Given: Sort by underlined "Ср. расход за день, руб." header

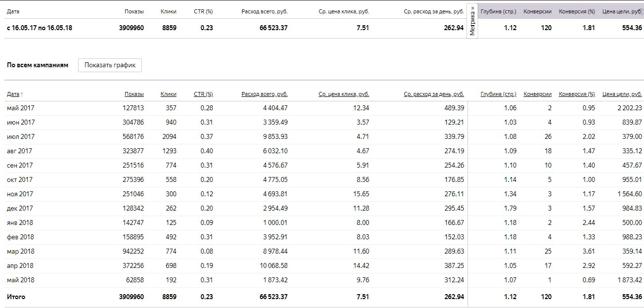Looking at the screenshot, I should point(433,94).
